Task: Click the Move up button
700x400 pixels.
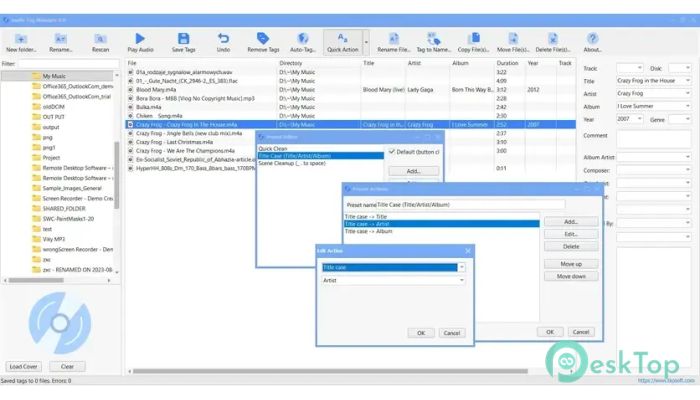Action: [571, 264]
